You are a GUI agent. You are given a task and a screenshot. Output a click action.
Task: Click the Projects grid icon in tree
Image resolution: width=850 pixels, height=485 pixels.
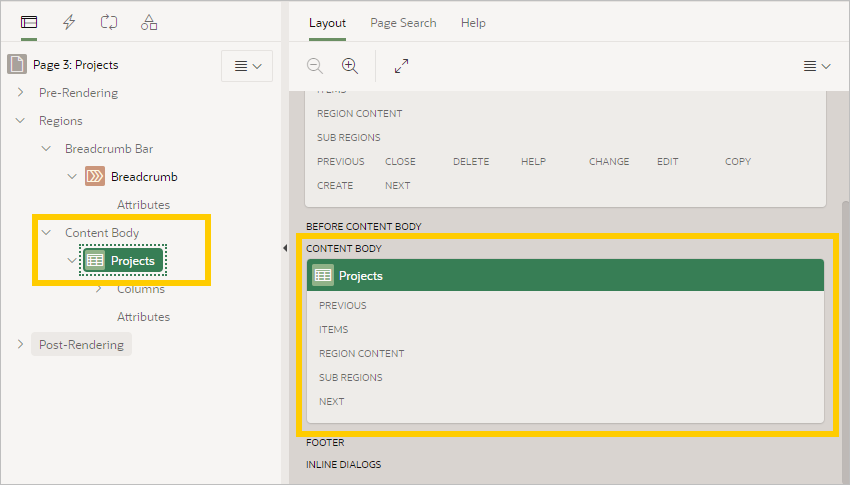pos(95,261)
